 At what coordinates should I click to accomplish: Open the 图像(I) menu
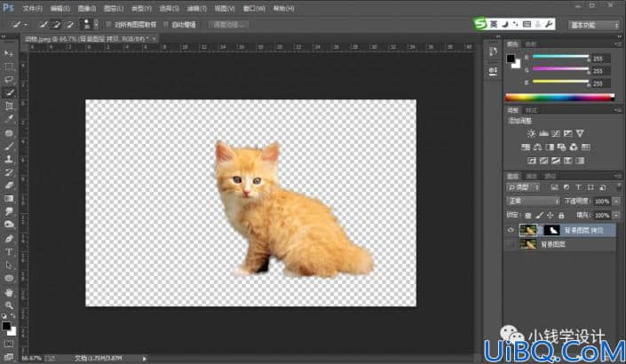click(x=87, y=8)
